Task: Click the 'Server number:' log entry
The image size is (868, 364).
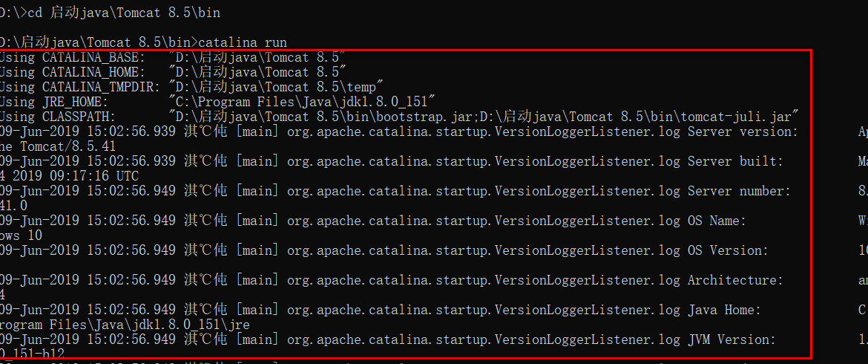Action: 739,191
